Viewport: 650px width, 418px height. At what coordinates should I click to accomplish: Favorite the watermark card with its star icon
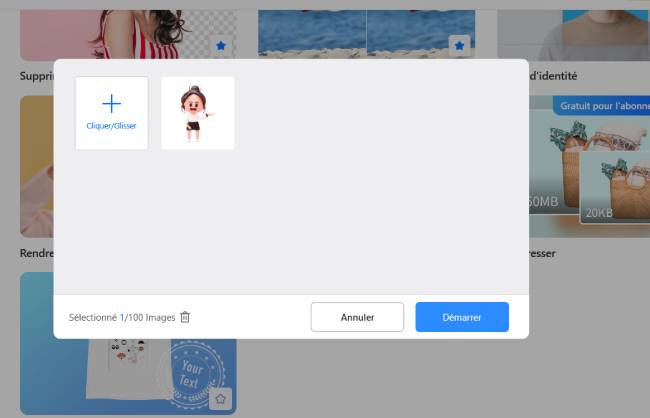[x=221, y=398]
